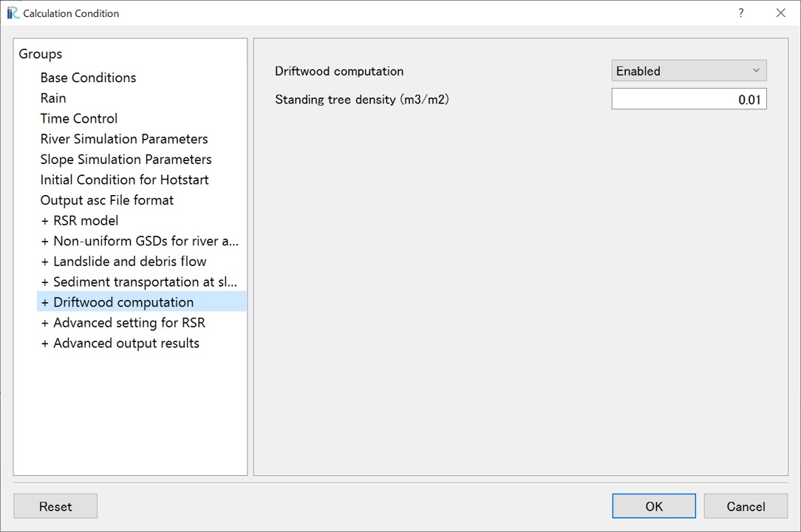Click the Cancel button
Screen dimensions: 801x532
point(746,506)
